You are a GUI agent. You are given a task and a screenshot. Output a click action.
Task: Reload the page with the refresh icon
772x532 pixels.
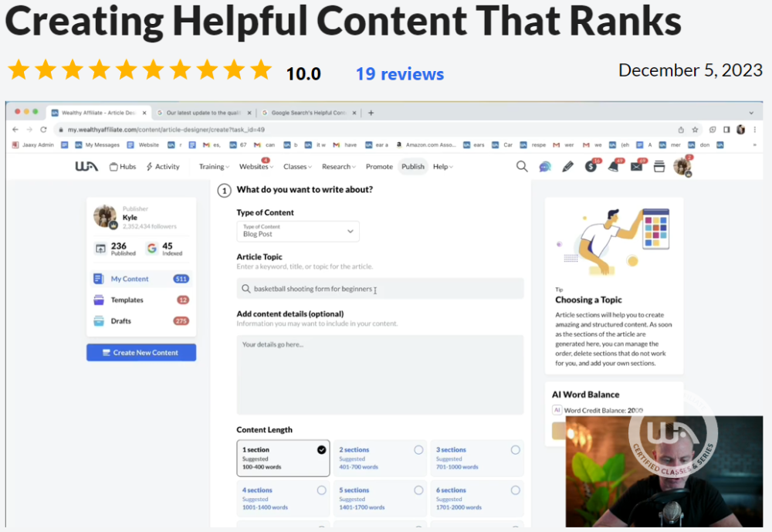click(43, 130)
